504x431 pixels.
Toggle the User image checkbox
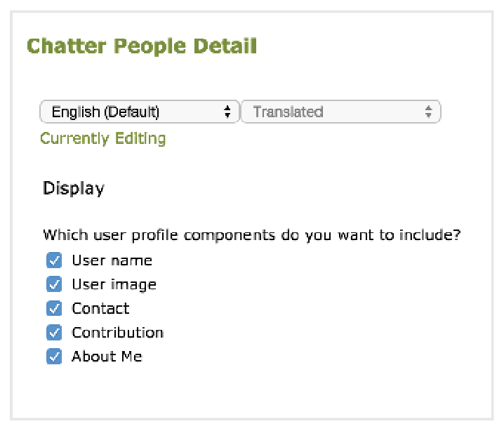point(54,285)
